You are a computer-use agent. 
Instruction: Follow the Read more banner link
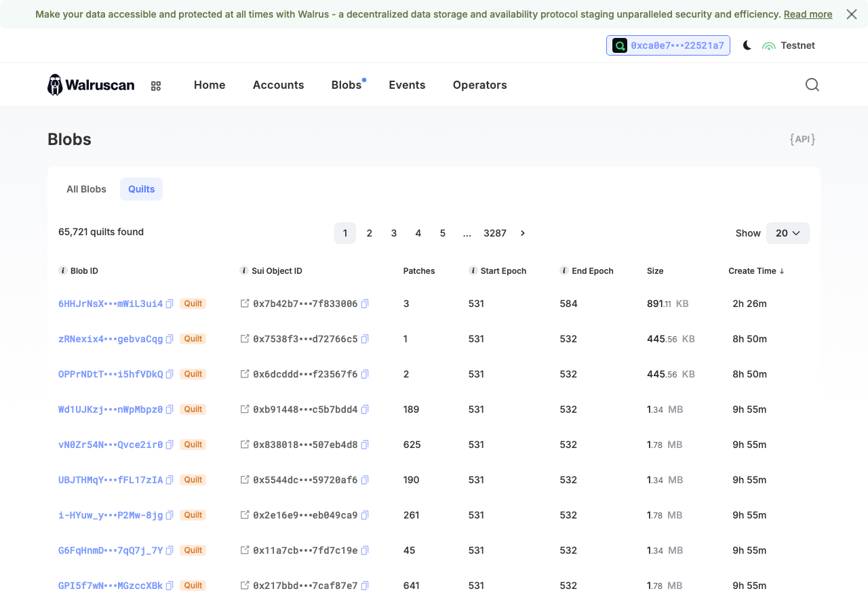[x=808, y=14]
